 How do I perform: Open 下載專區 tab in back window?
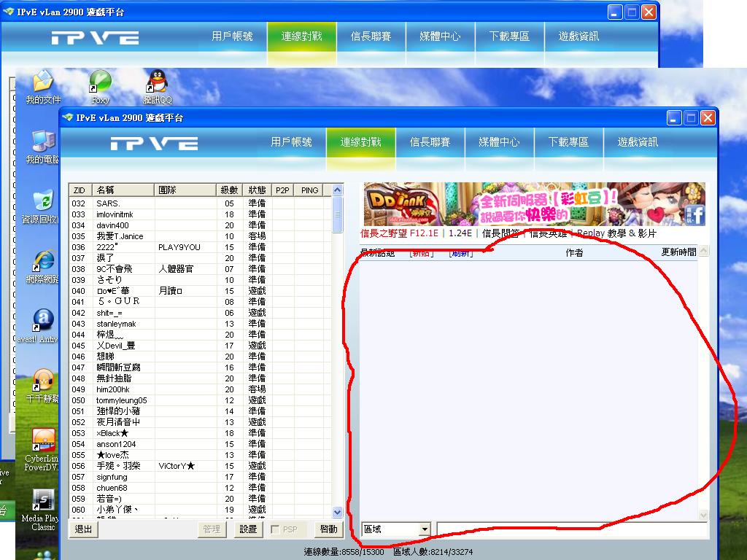coord(509,36)
